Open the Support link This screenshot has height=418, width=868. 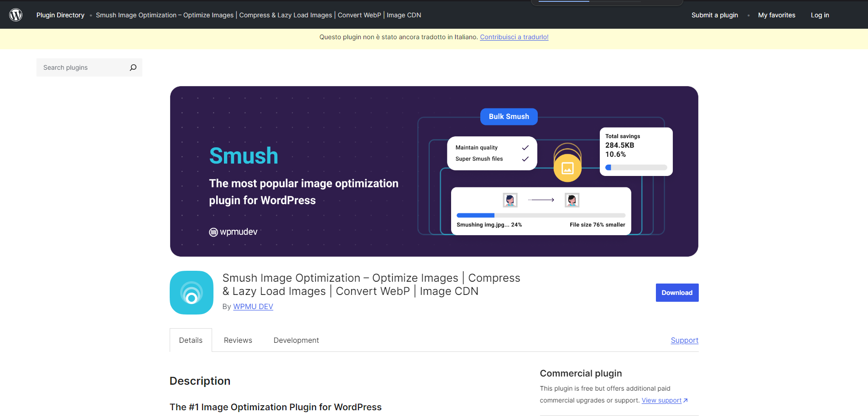[684, 340]
